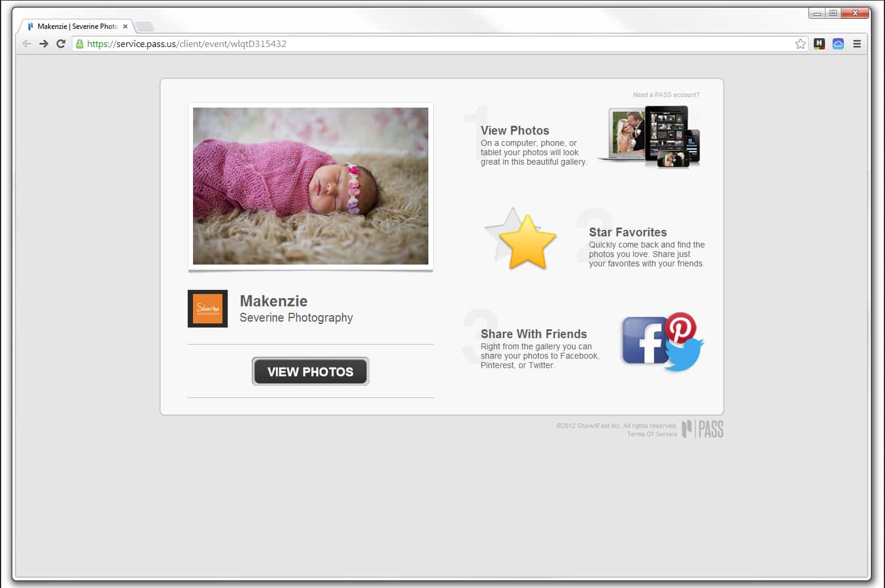Click the padlock icon in the address bar
Image resolution: width=885 pixels, height=588 pixels.
coord(79,44)
